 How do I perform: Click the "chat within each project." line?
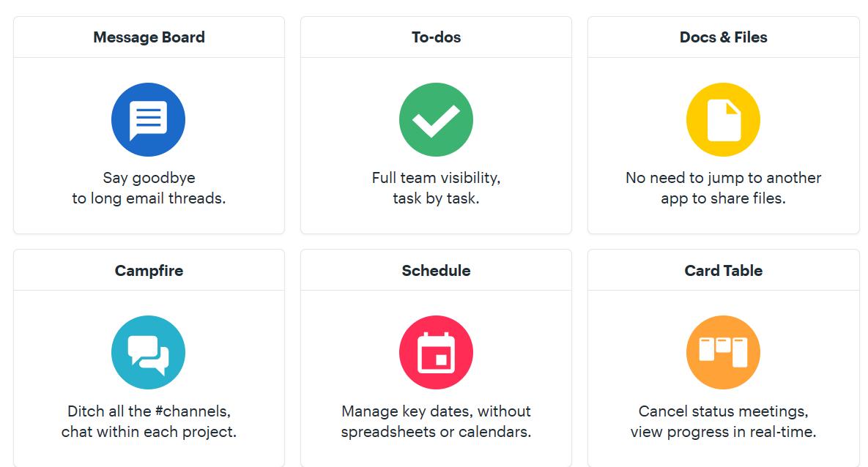[149, 432]
